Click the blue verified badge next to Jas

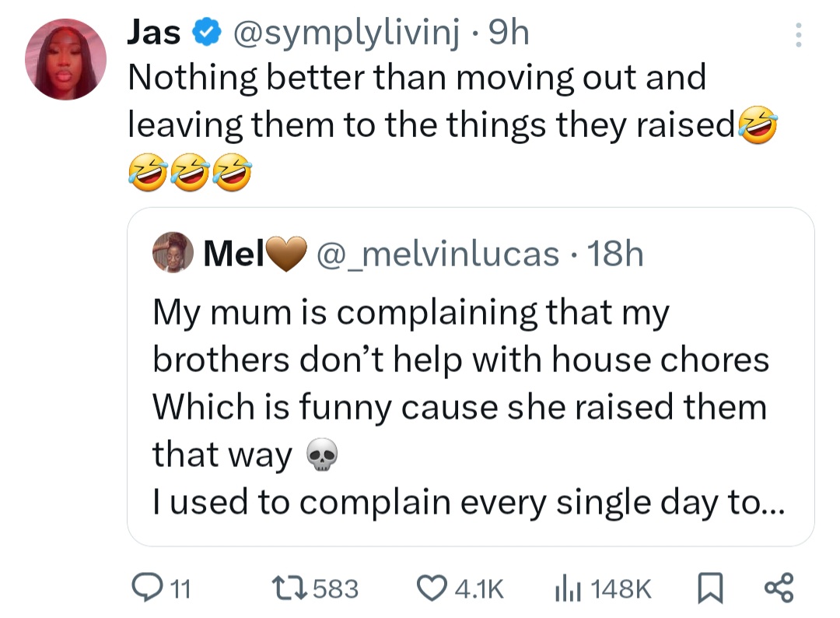204,32
